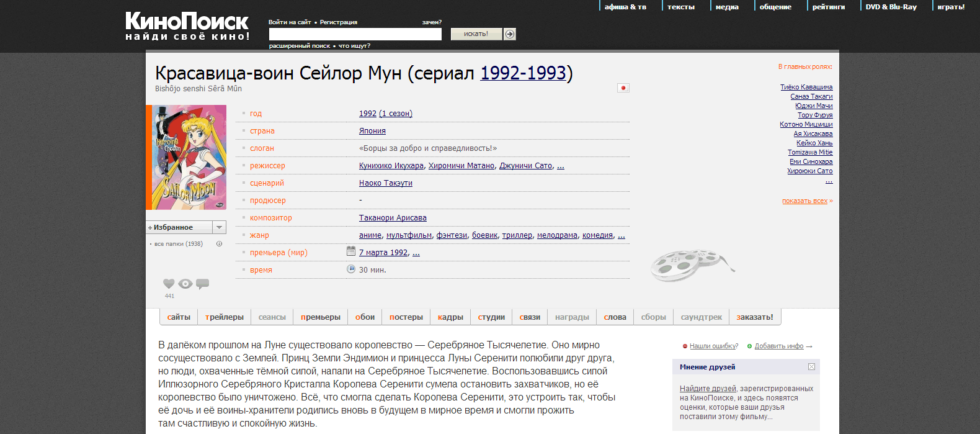Click the КиноПоиск logo

187,27
